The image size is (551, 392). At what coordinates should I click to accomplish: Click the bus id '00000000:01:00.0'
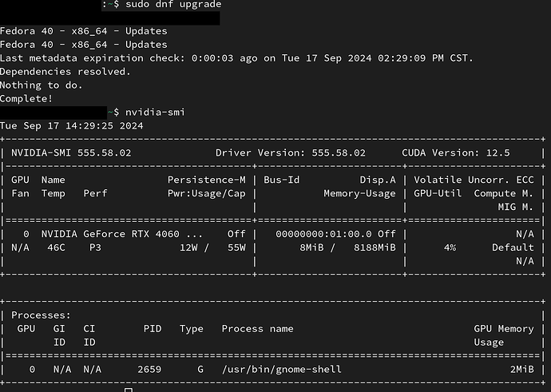(x=323, y=234)
